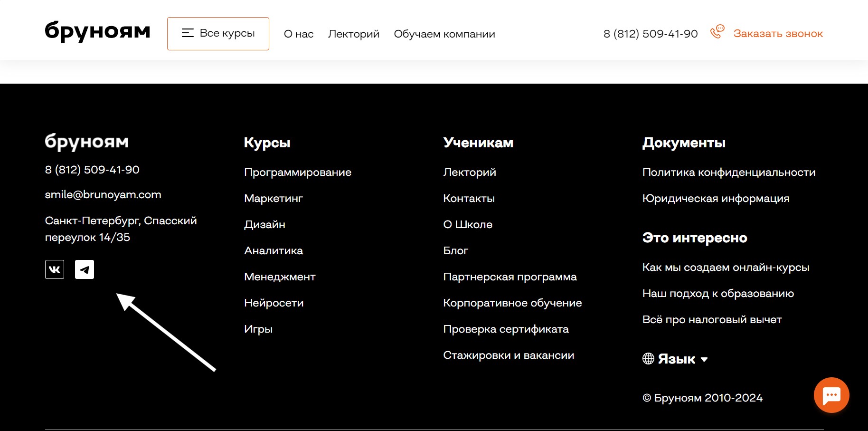Click the бруноям logo in the header
868x431 pixels.
(x=97, y=31)
